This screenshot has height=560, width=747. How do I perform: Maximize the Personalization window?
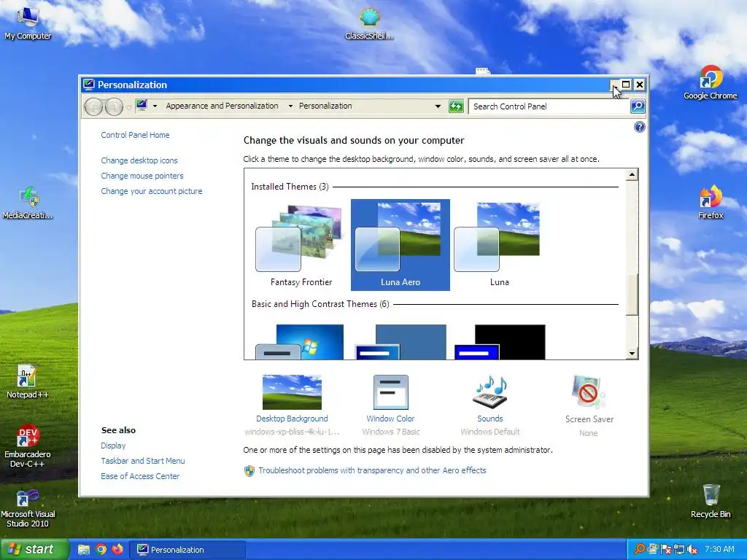(626, 85)
